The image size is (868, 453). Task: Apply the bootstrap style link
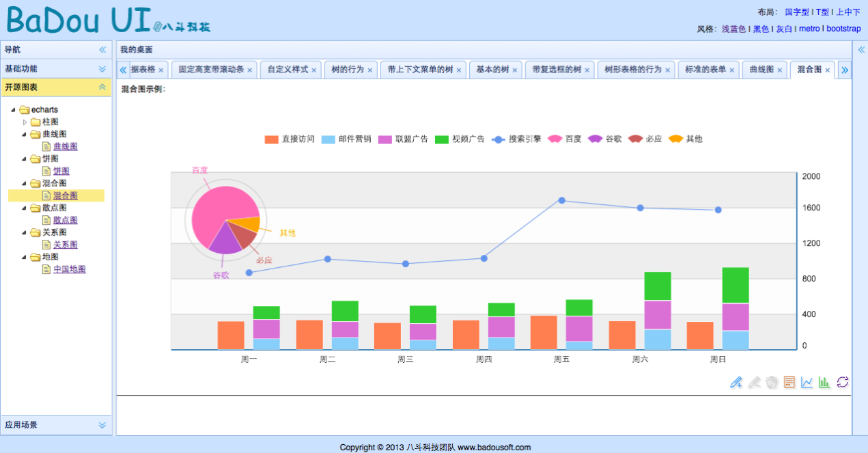click(x=843, y=29)
